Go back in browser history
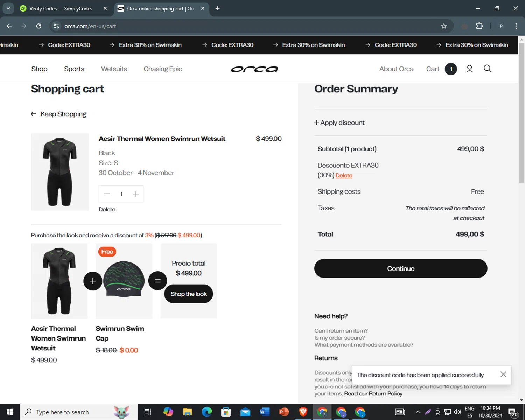This screenshot has height=420, width=525. 9,26
